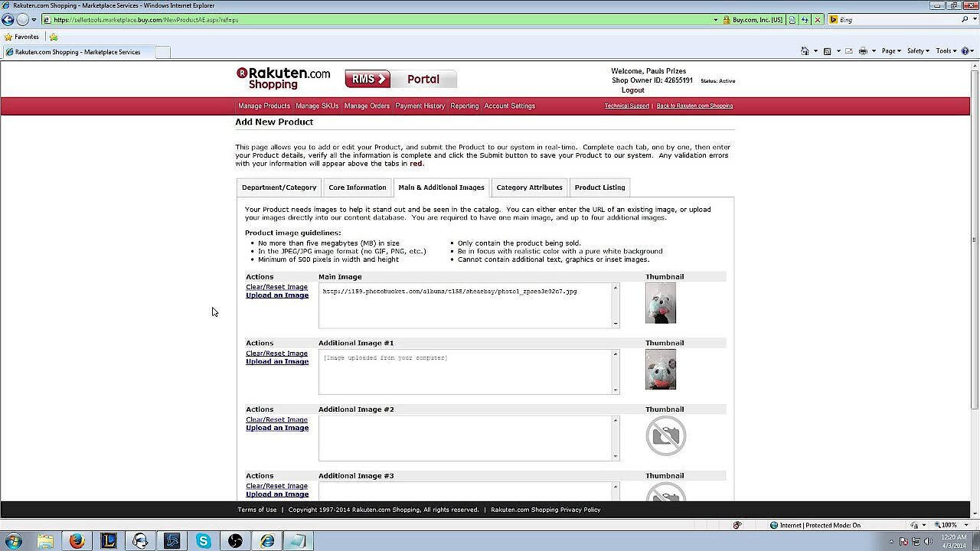Switch to Internet Explorer taskbar icon
The height and width of the screenshot is (551, 980).
(267, 541)
